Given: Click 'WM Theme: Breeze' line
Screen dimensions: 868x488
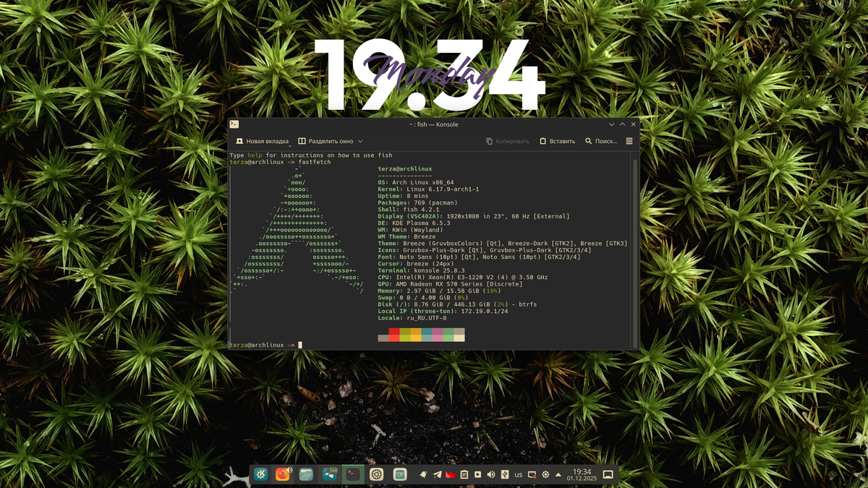Looking at the screenshot, I should 407,236.
